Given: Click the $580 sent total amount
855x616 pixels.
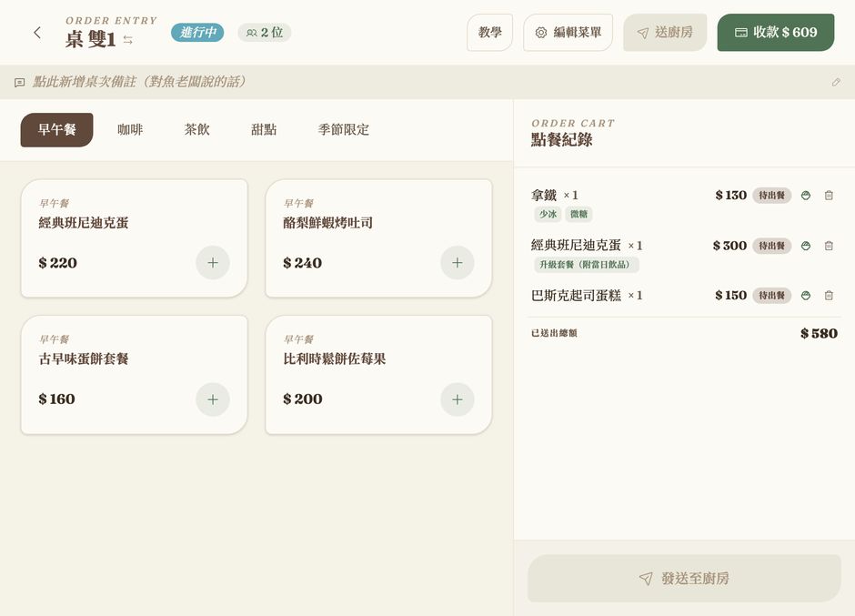Looking at the screenshot, I should pos(819,333).
